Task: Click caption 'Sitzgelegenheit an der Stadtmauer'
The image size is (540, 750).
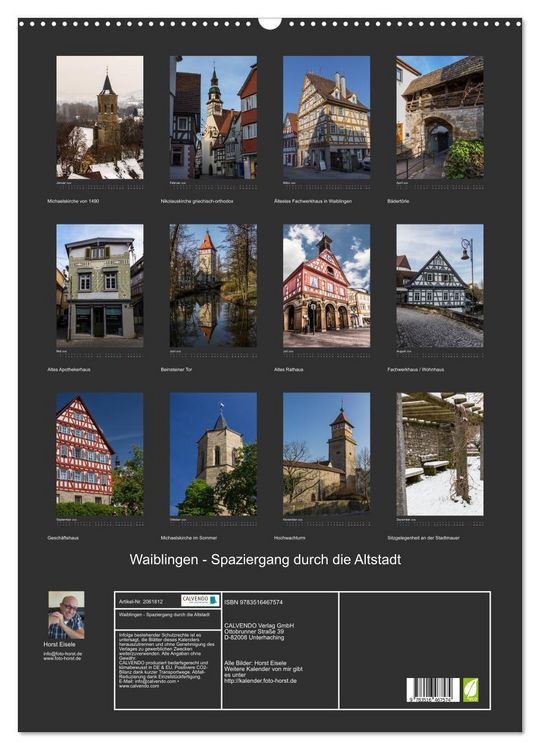Action: (x=423, y=538)
